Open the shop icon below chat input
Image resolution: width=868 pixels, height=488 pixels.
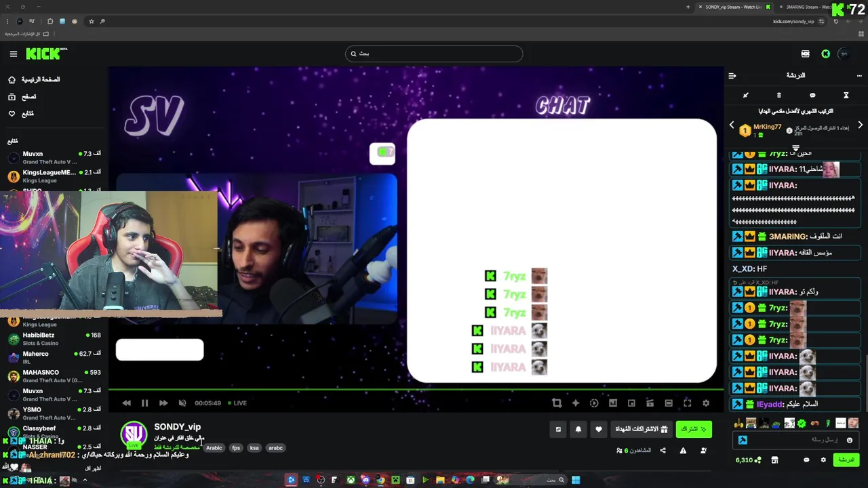tap(774, 460)
